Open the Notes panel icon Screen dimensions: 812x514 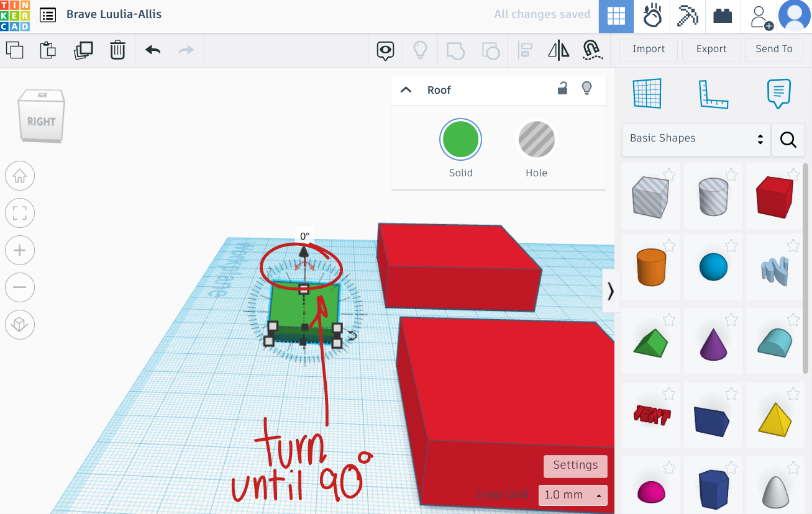click(x=778, y=94)
